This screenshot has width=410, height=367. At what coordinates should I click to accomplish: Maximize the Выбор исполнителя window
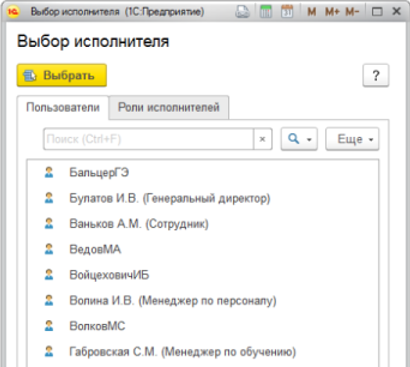(377, 12)
